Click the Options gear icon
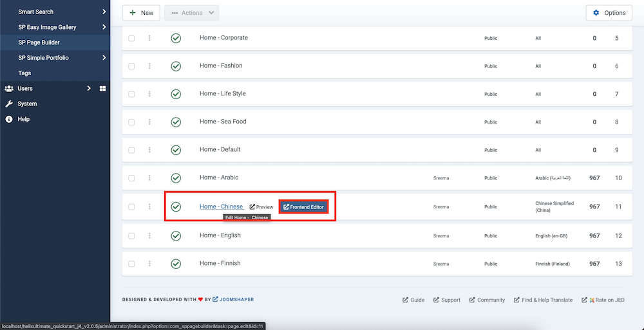Image resolution: width=644 pixels, height=330 pixels. (596, 13)
